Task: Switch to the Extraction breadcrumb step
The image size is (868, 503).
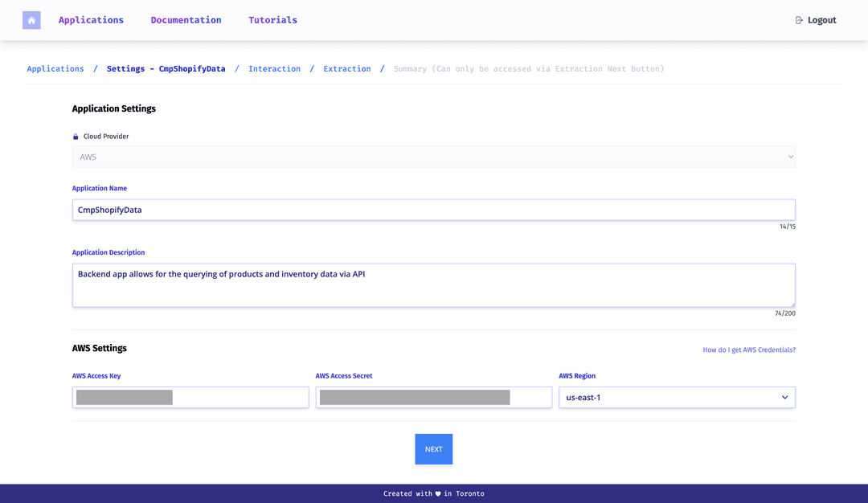Action: 347,69
